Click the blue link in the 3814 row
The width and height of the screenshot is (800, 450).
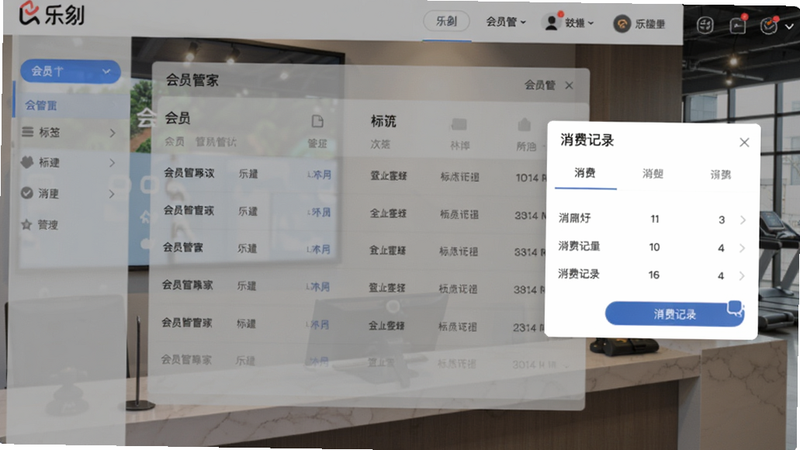(x=318, y=287)
